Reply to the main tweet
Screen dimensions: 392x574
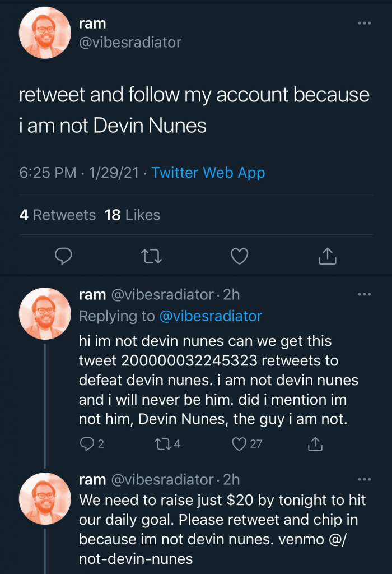click(x=64, y=257)
